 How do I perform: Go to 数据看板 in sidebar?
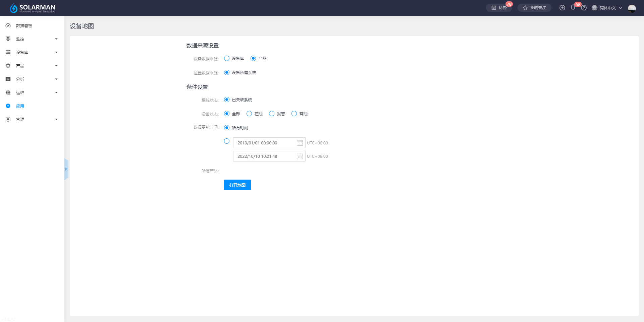click(x=24, y=25)
